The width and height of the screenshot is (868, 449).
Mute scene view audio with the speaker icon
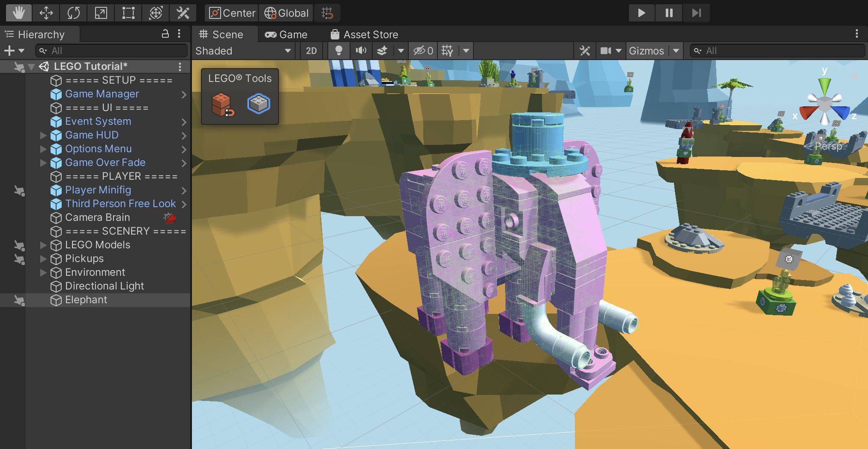click(361, 51)
